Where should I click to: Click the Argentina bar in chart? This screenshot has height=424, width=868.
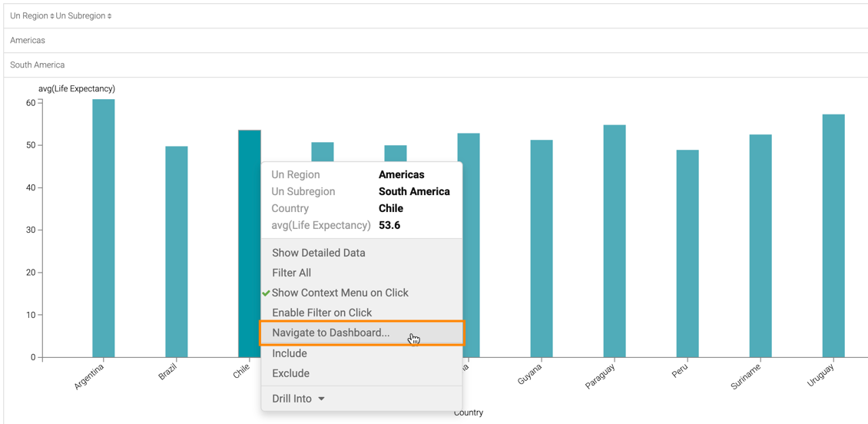[x=104, y=230]
